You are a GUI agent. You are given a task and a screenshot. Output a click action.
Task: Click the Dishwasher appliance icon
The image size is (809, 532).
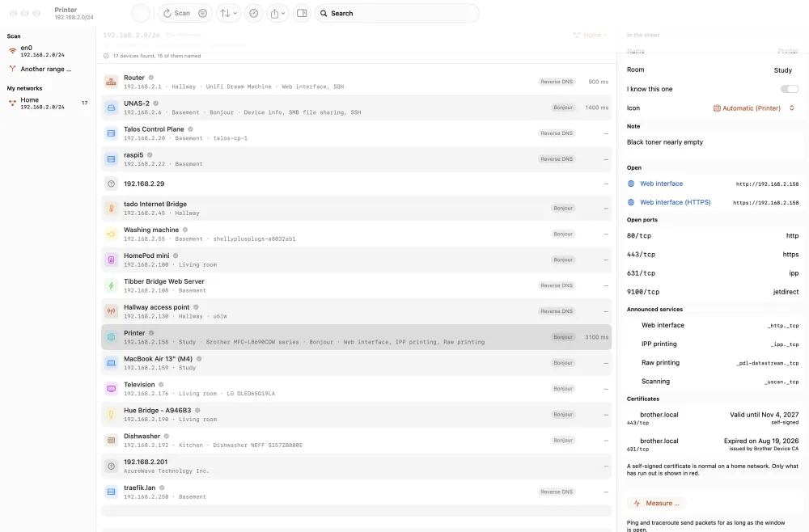[111, 440]
